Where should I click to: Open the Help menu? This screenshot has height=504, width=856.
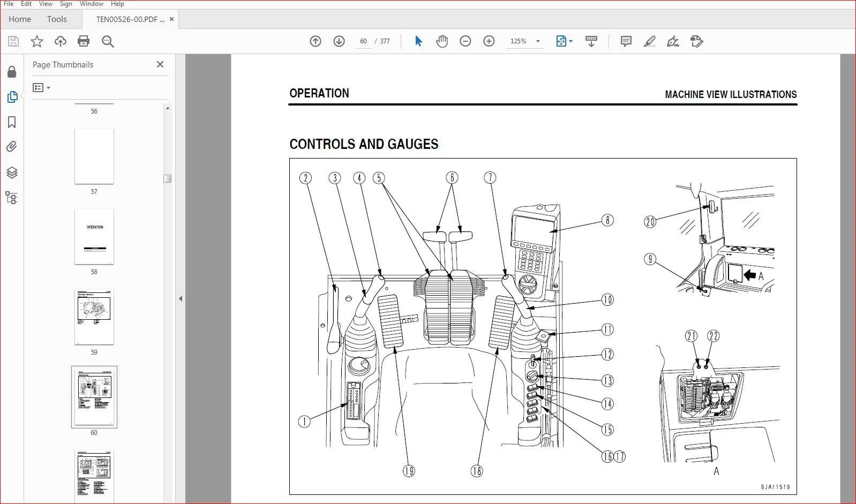point(117,4)
